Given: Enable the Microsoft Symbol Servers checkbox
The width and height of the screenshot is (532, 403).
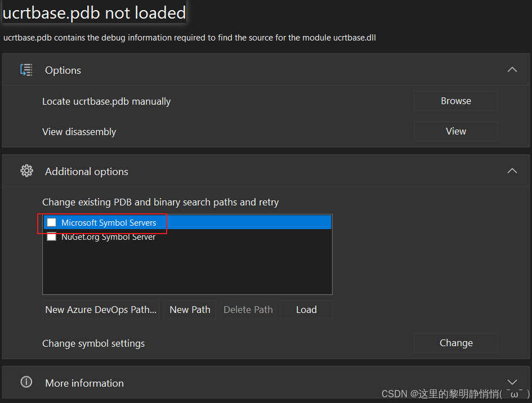Looking at the screenshot, I should click(x=51, y=222).
